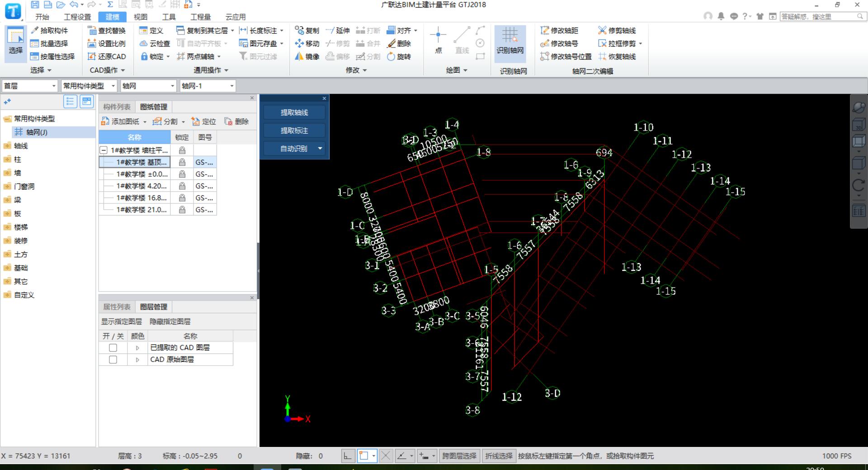The width and height of the screenshot is (868, 470).
Task: Open 查找替换 find and replace
Action: point(107,31)
